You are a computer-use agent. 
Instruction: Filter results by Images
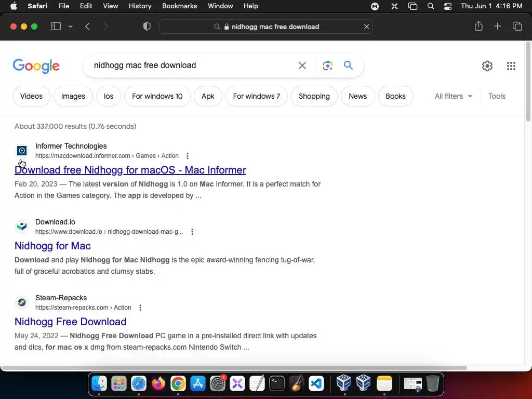(x=73, y=96)
